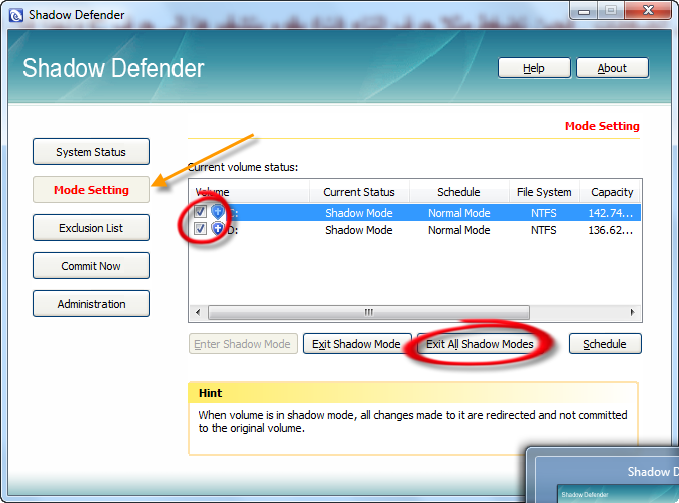This screenshot has height=503, width=679.
Task: Toggle the checkbox for volume C:
Action: point(200,212)
